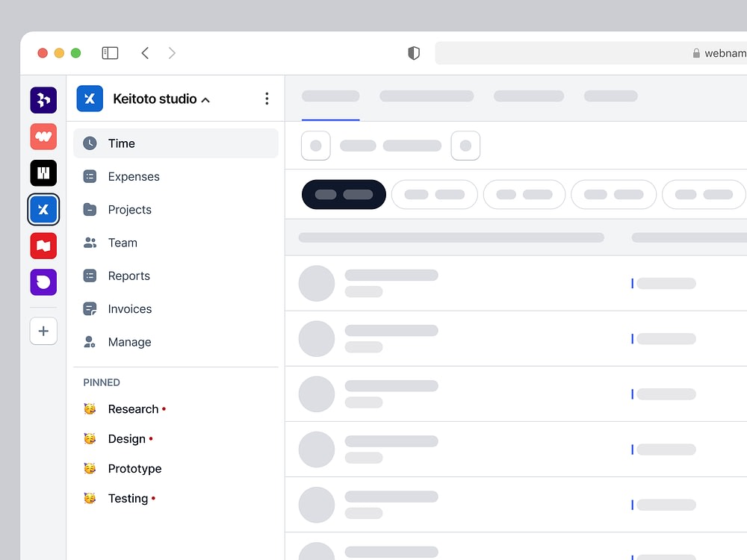Screen dimensions: 747x560
Task: Click the emoji icon next to Research
Action: click(x=90, y=409)
